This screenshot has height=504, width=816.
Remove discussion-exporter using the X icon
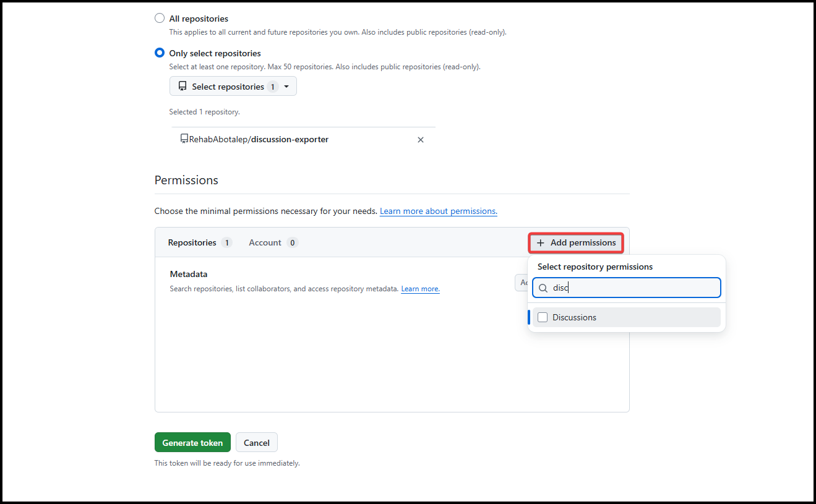click(421, 140)
